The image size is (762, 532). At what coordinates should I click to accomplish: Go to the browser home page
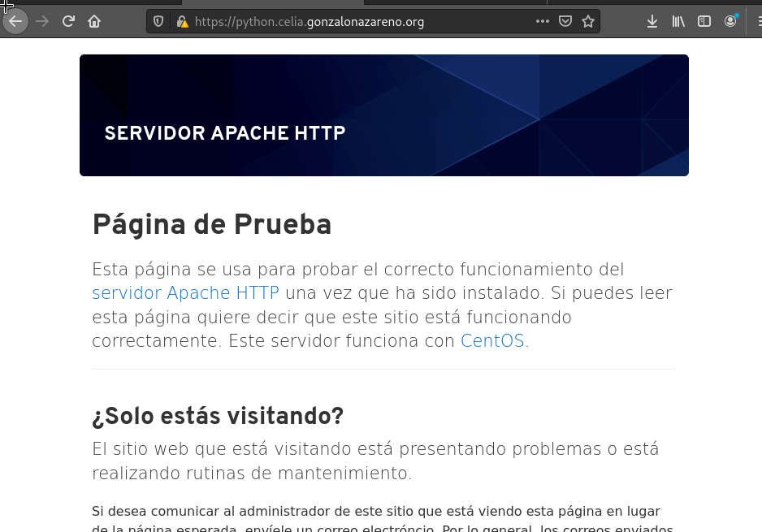tap(94, 21)
